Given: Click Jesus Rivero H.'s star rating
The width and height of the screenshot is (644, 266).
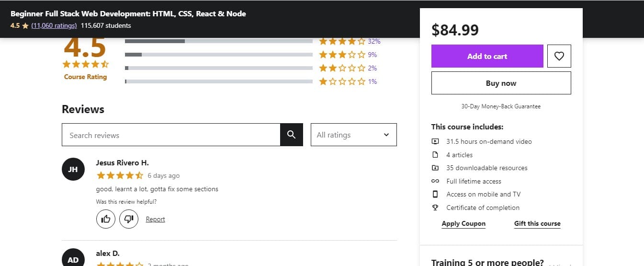Looking at the screenshot, I should [120, 175].
